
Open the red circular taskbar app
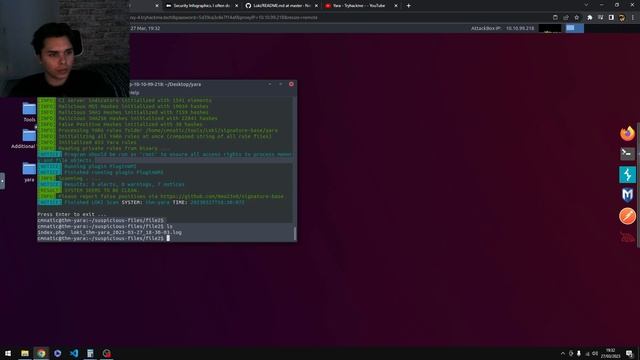click(107, 353)
